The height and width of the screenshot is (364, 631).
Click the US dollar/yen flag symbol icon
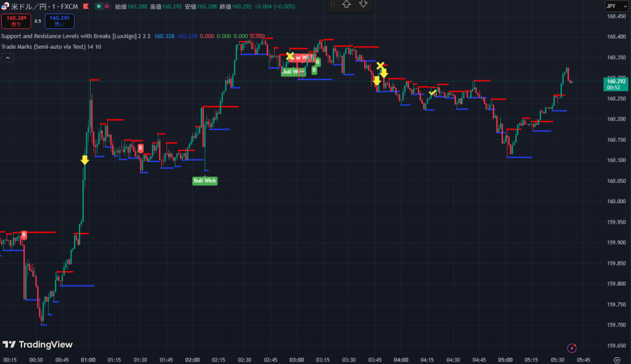(5, 6)
